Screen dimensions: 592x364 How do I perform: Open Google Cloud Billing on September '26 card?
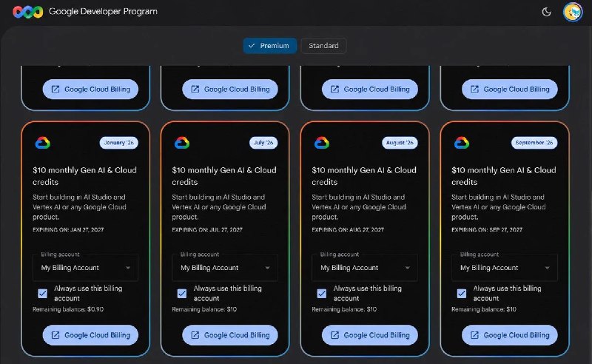coord(510,335)
